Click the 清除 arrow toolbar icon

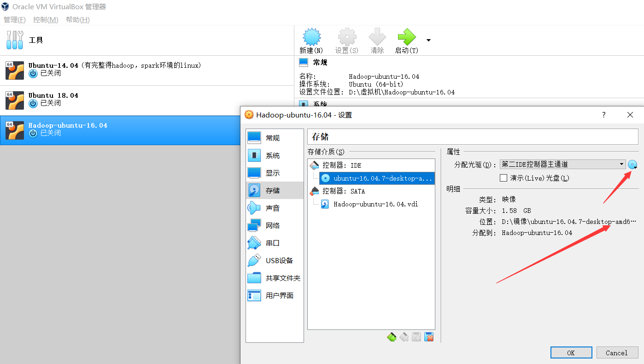point(377,37)
